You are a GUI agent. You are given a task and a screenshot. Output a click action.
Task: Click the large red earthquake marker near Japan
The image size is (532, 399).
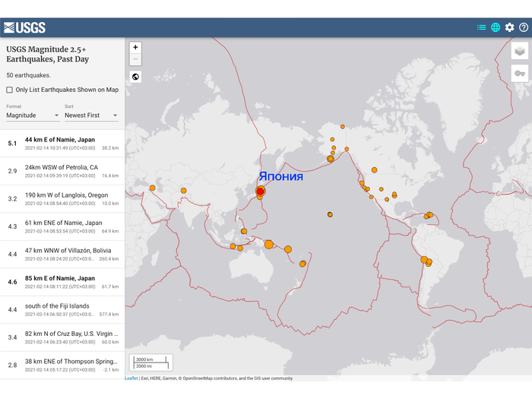point(260,192)
